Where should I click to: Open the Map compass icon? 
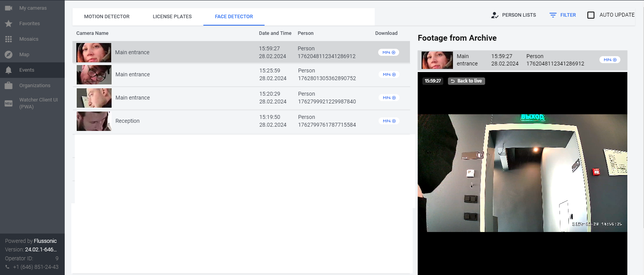pyautogui.click(x=9, y=55)
